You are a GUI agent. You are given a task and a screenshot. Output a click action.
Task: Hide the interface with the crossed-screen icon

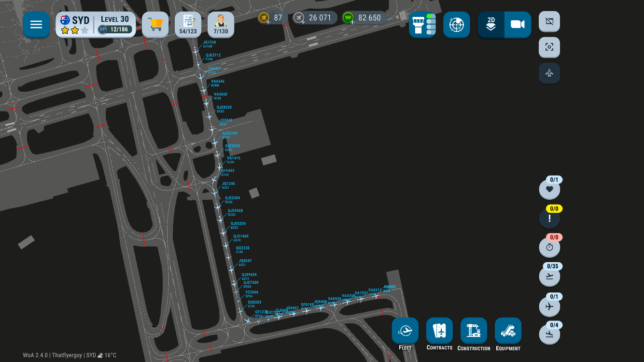[549, 22]
